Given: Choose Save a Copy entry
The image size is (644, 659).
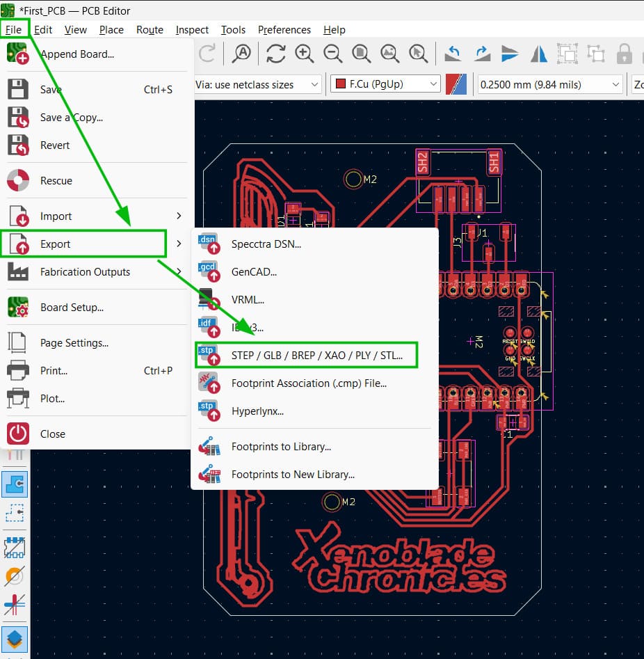Looking at the screenshot, I should pyautogui.click(x=97, y=118).
